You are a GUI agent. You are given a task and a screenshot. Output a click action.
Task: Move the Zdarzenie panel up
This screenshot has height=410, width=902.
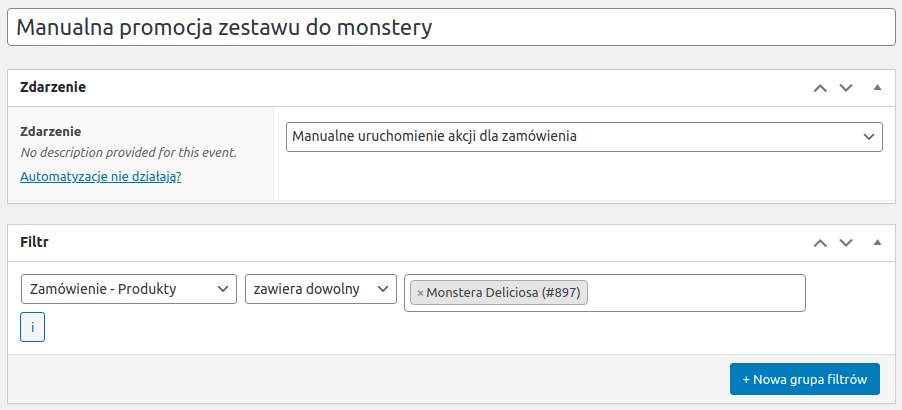pyautogui.click(x=820, y=88)
